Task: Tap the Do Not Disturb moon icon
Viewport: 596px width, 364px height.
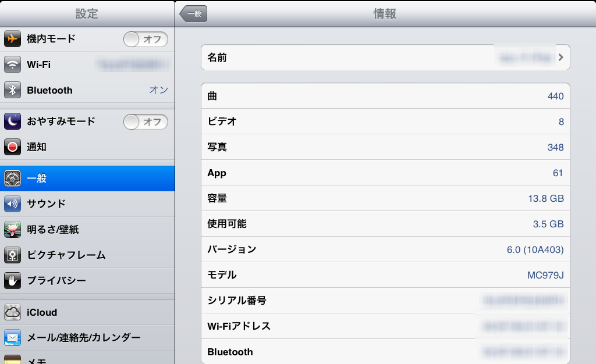Action: [x=13, y=122]
